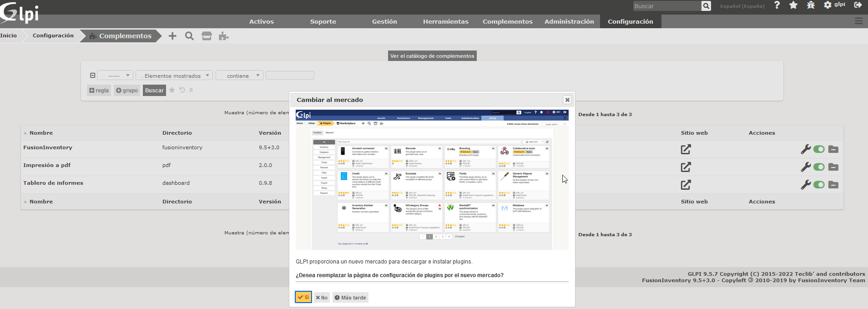Open the Administración menu
This screenshot has width=868, height=309.
click(569, 21)
